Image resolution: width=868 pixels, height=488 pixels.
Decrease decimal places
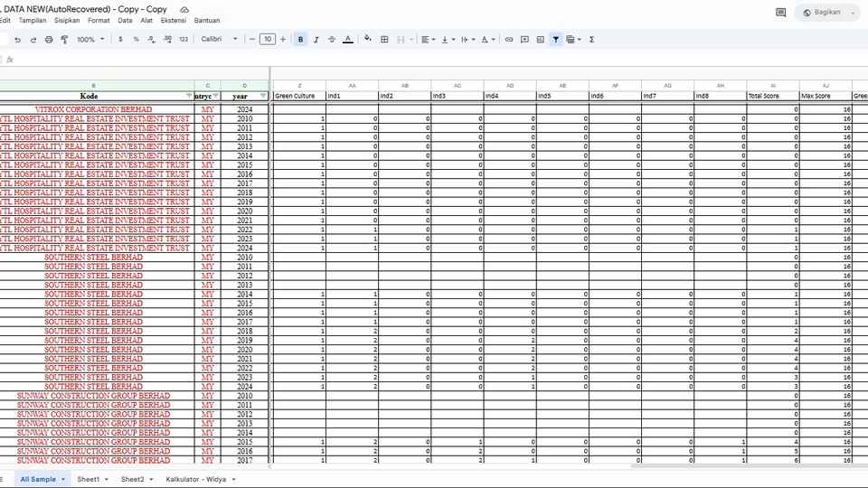pyautogui.click(x=151, y=39)
